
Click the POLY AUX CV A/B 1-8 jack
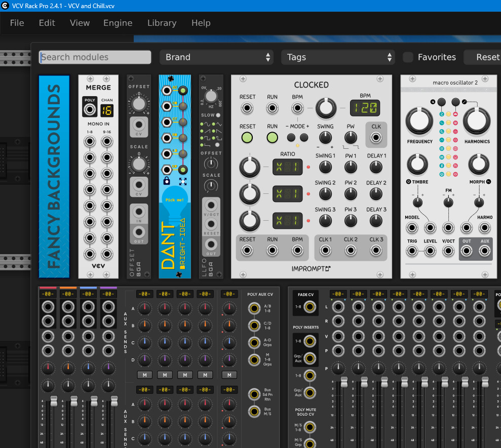(x=254, y=308)
